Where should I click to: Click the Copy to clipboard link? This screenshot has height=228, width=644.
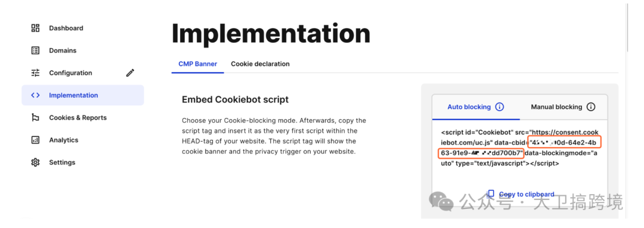coord(527,195)
